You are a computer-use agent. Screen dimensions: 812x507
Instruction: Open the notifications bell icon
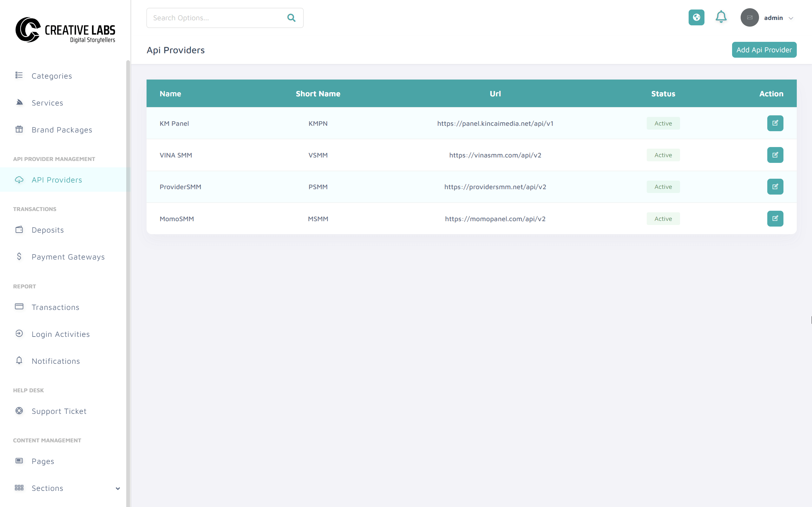tap(721, 17)
